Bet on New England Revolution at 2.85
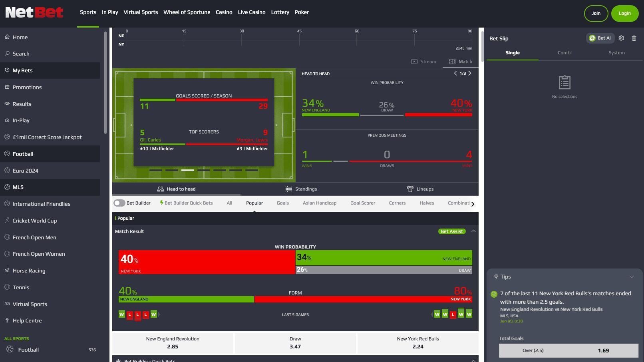The width and height of the screenshot is (644, 362). [x=173, y=343]
